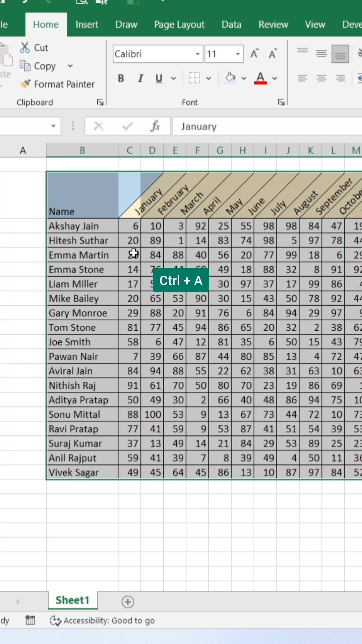Viewport: 362px width, 644px height.
Task: Click the 100 value in Sonu Mittal row
Action: (x=153, y=414)
